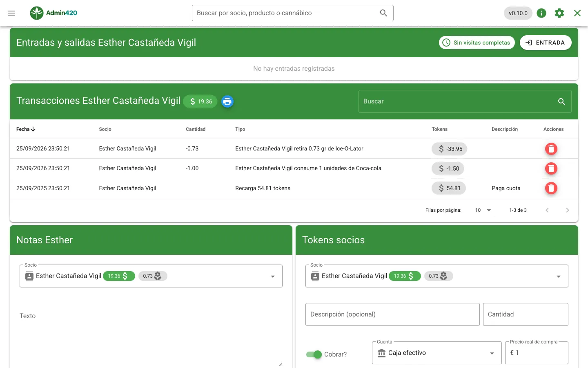This screenshot has width=588, height=368.
Task: Open the settings gear icon
Action: (559, 13)
